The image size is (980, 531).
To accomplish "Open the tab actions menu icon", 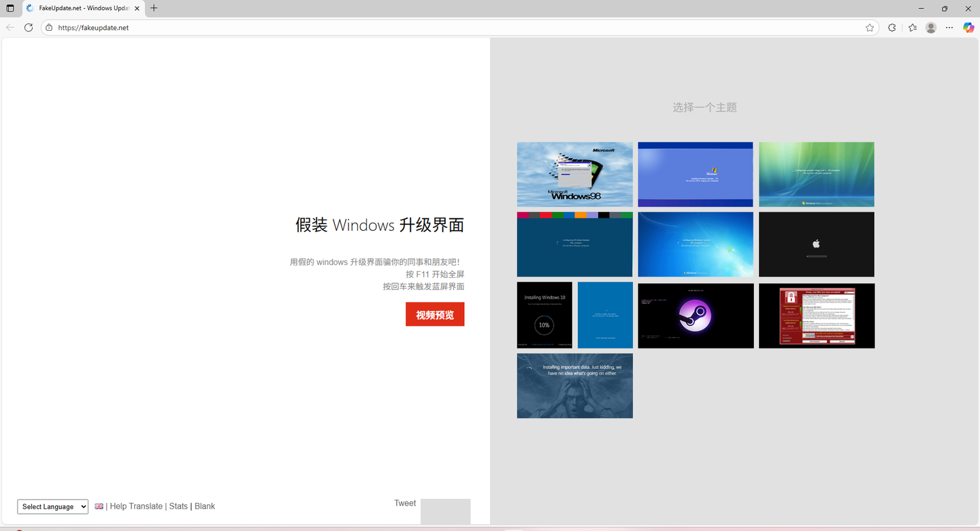I will click(x=10, y=8).
